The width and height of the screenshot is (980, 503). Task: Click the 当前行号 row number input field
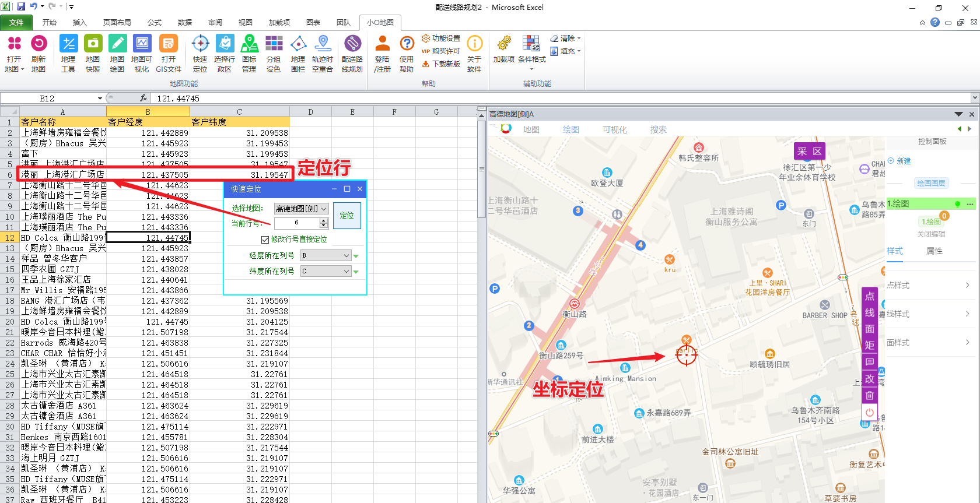pos(297,223)
